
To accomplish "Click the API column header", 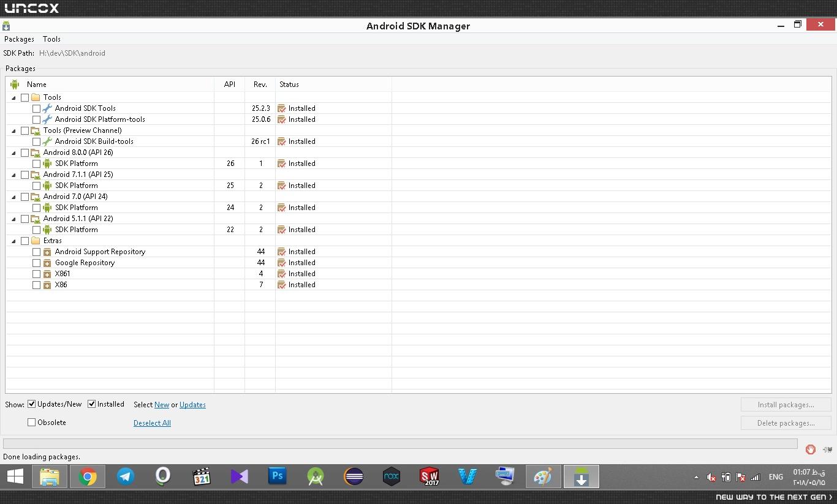I will point(230,85).
